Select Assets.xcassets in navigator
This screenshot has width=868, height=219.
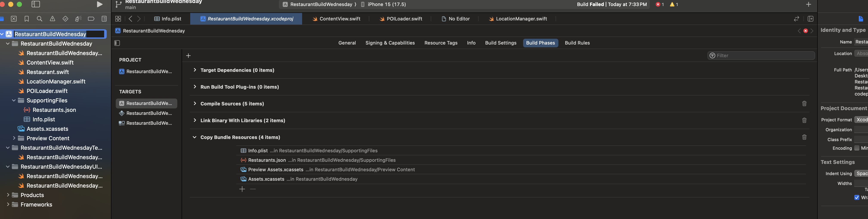click(47, 129)
